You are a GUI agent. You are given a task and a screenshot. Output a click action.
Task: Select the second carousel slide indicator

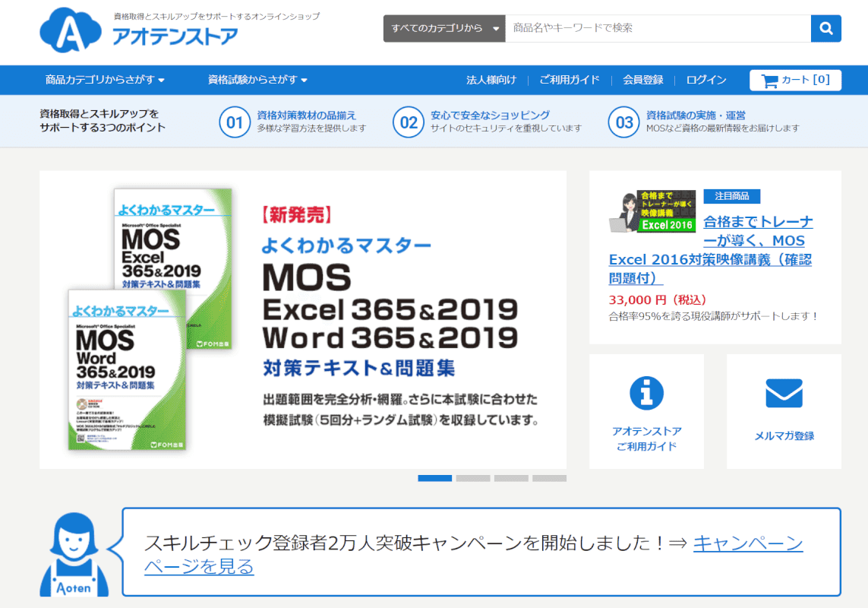[x=473, y=478]
